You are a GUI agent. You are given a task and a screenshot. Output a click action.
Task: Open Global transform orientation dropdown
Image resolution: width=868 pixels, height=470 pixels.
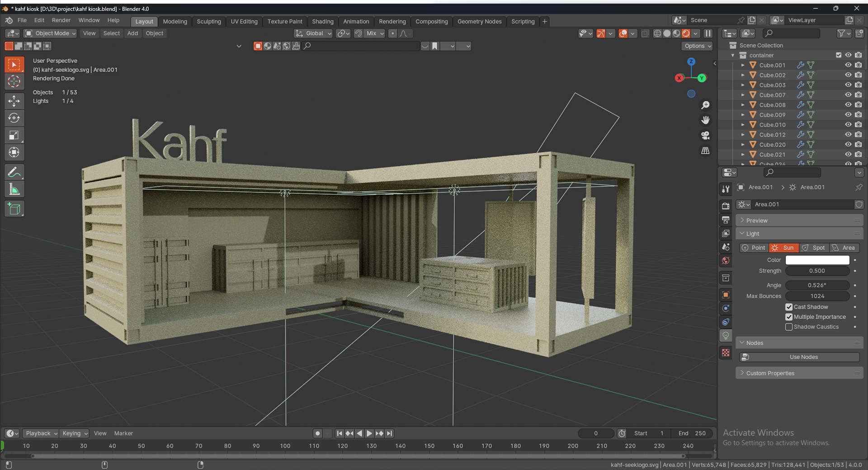(x=313, y=33)
